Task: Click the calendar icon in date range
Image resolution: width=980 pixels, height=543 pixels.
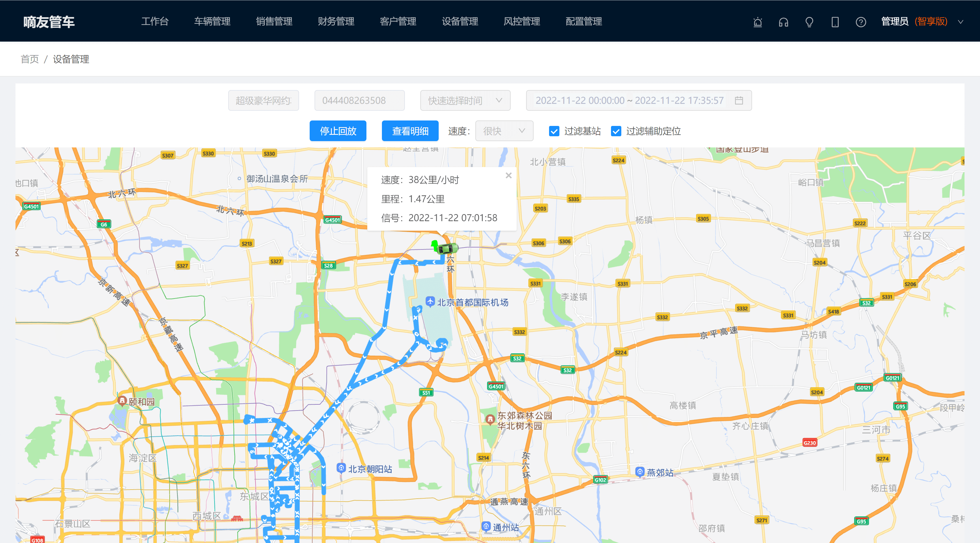Action: [739, 100]
